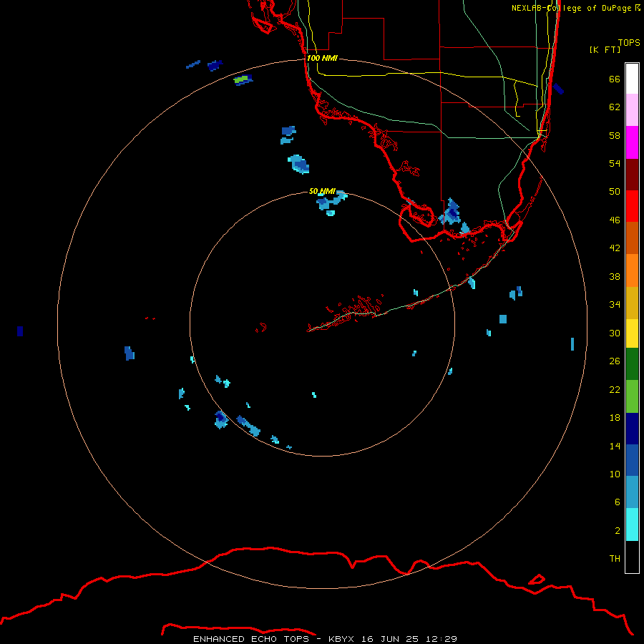The image size is (644, 644).
Task: Click the green echo cell on the map
Action: click(x=242, y=79)
